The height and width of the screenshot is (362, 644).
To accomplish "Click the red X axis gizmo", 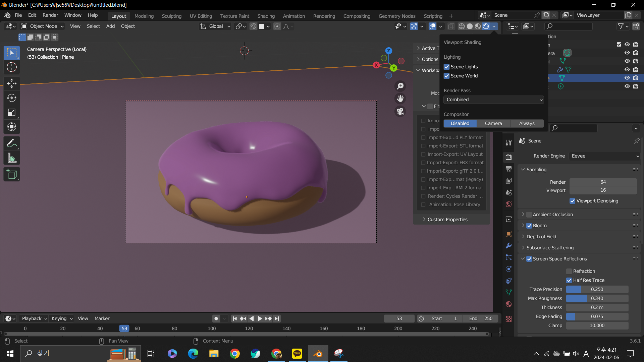I will [x=376, y=65].
